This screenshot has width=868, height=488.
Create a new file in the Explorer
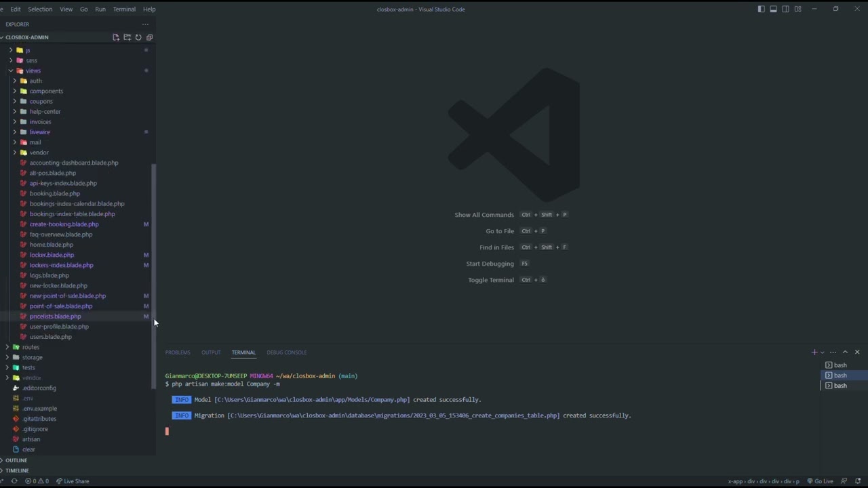coord(116,37)
